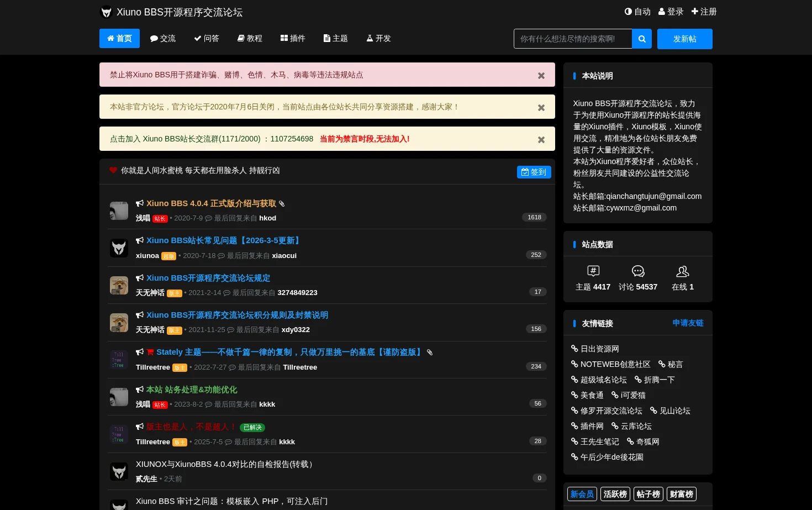Close the 站长交流群 notice
Viewport: 812px width, 510px height.
coord(541,140)
